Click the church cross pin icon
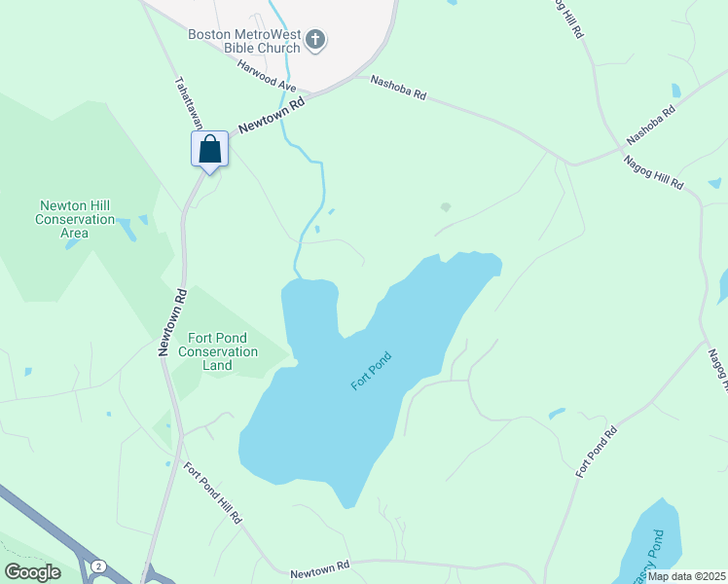The height and width of the screenshot is (584, 728). click(x=315, y=40)
